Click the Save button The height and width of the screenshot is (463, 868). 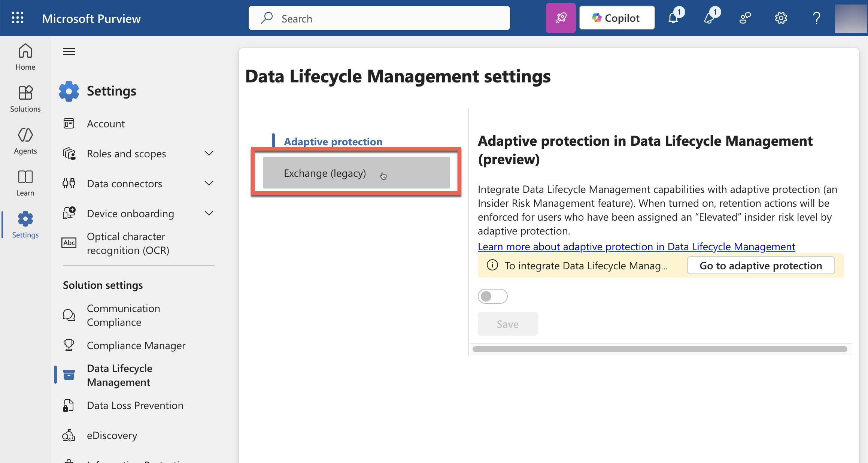[507, 324]
